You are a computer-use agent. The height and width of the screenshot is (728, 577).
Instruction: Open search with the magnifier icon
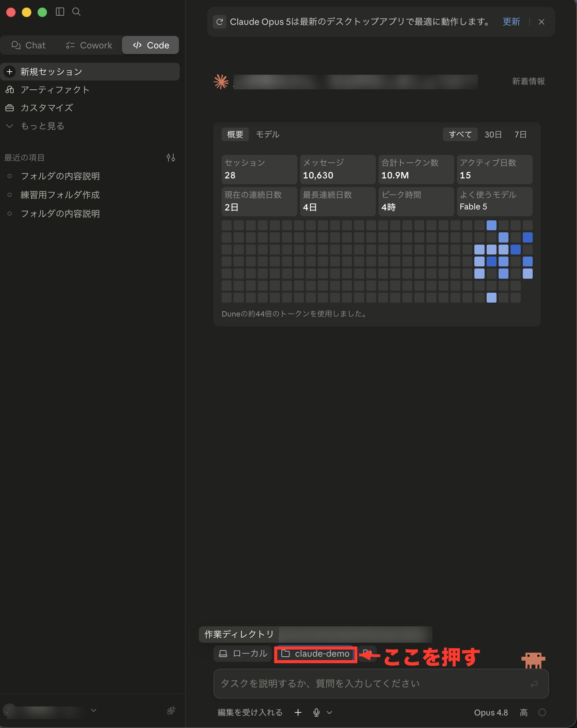pos(76,12)
